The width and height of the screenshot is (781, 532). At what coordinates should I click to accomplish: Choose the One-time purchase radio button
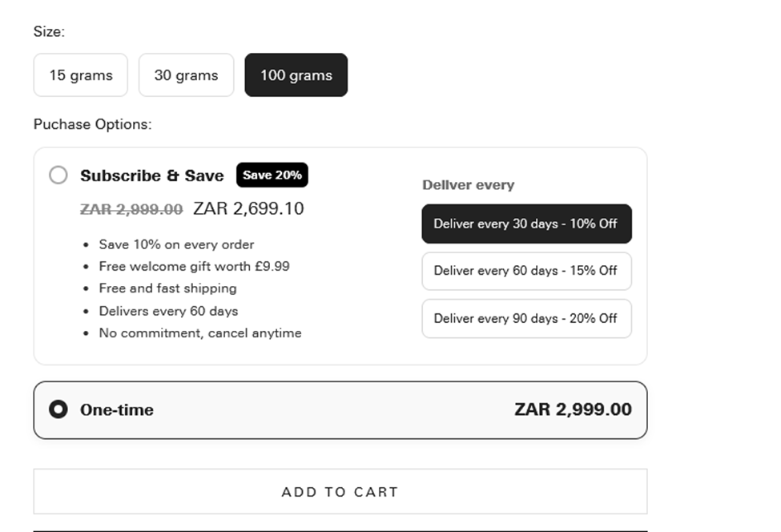point(57,409)
